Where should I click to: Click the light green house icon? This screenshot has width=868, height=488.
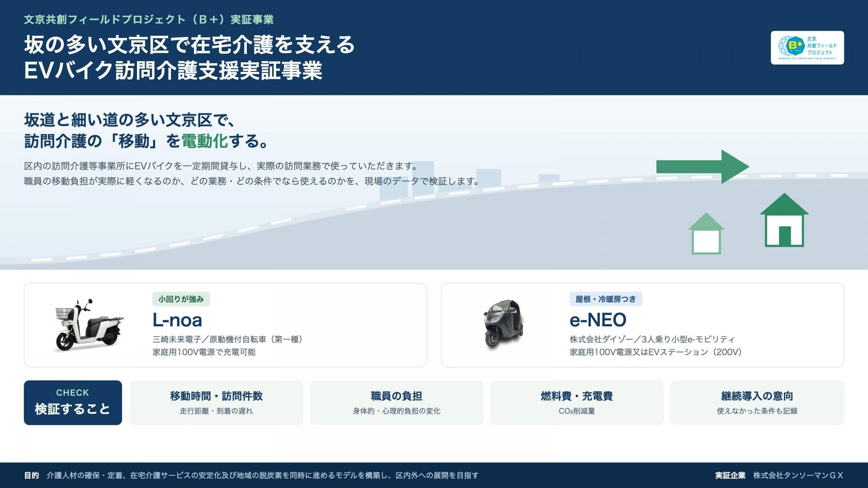[x=706, y=234]
